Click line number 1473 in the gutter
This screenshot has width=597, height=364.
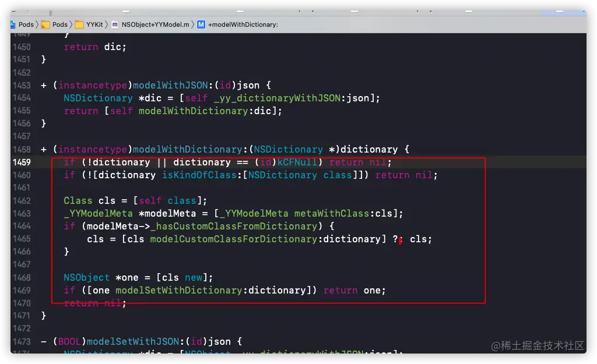22,341
